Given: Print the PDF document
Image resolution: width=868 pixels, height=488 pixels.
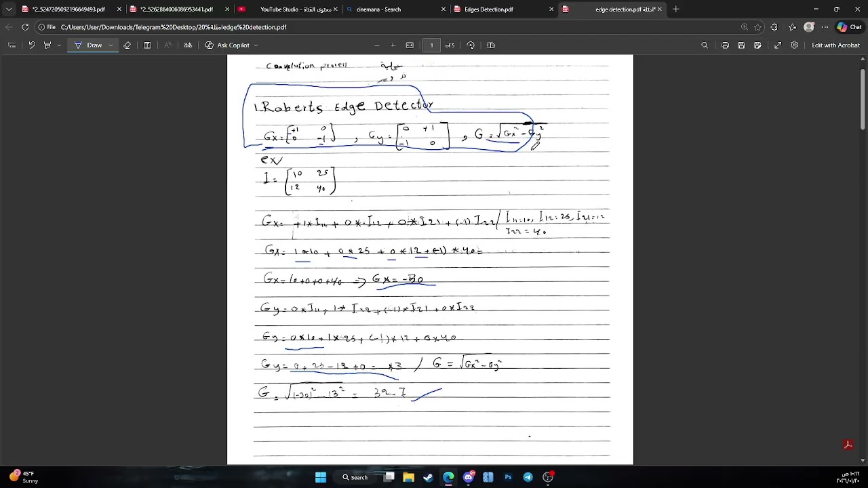Looking at the screenshot, I should [725, 45].
